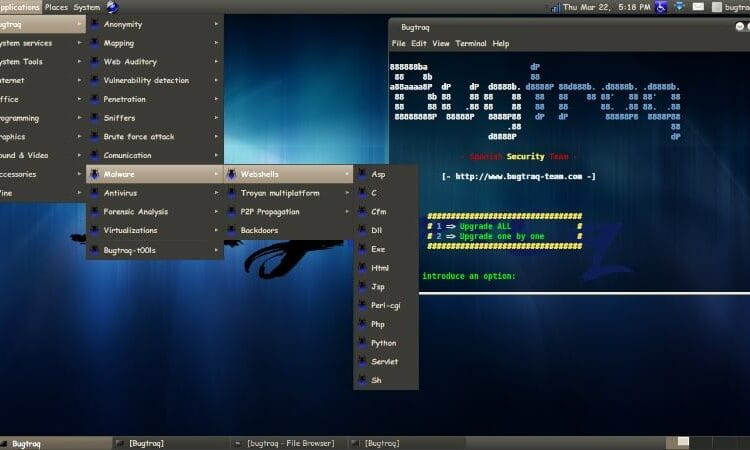Click the spider icon beside Web Auditory
750x450 pixels.
tap(95, 62)
